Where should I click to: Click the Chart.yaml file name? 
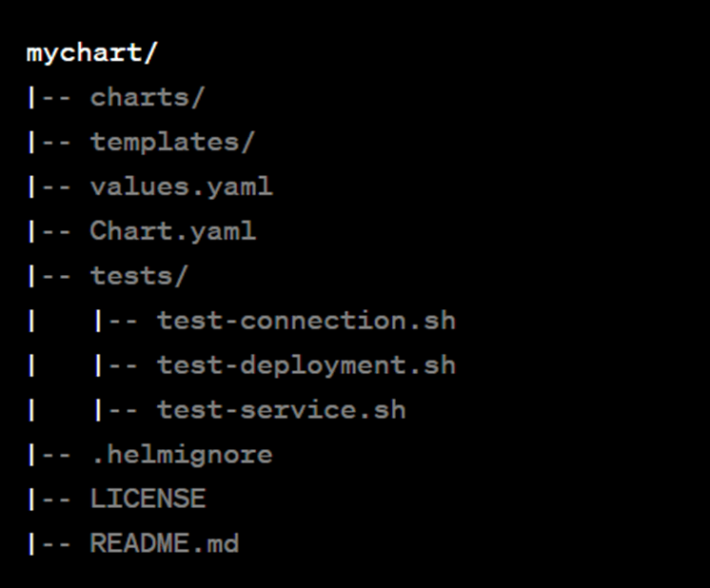click(x=173, y=231)
